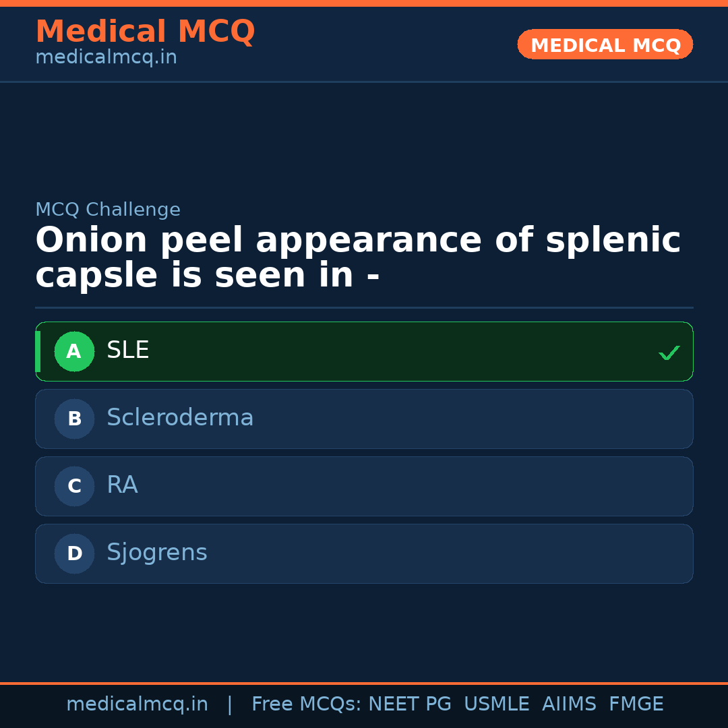
Task: Open the NEET PG category in footer
Action: point(409,703)
